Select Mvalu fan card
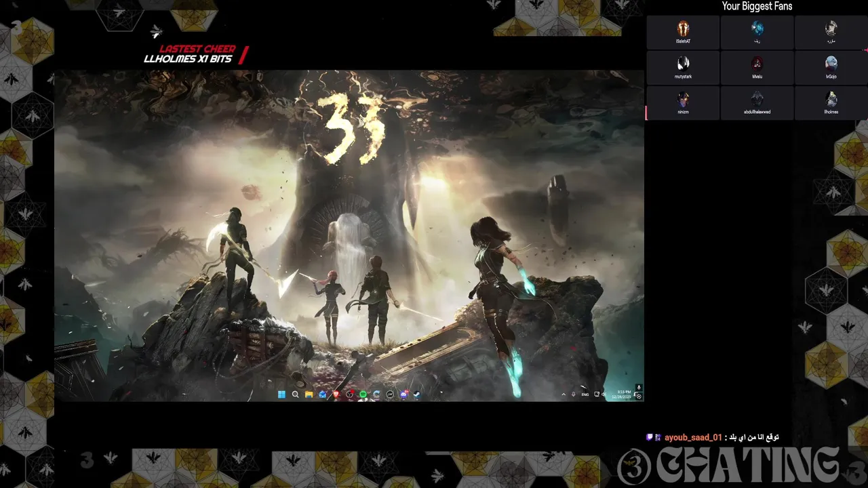 pos(757,67)
